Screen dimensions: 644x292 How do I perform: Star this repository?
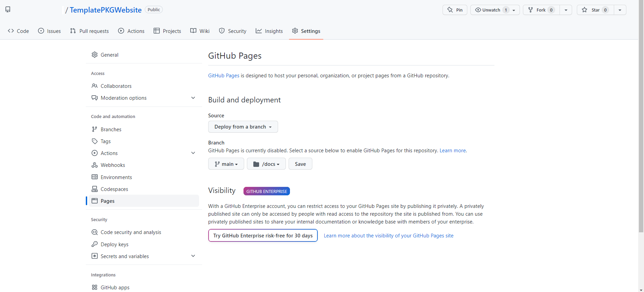point(595,10)
